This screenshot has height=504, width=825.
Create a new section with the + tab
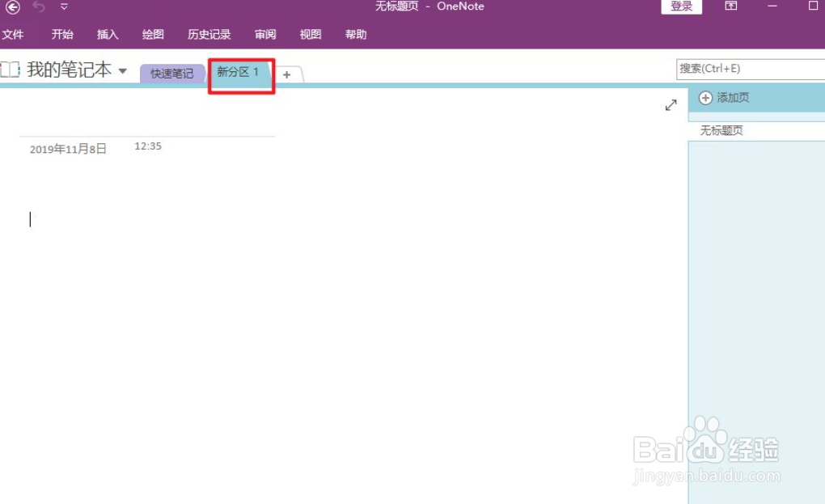287,74
